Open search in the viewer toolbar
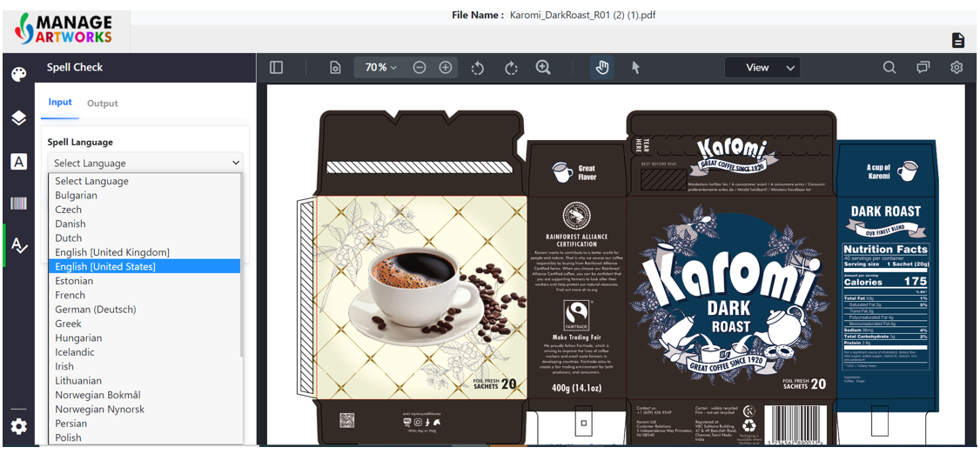980x454 pixels. pyautogui.click(x=889, y=68)
